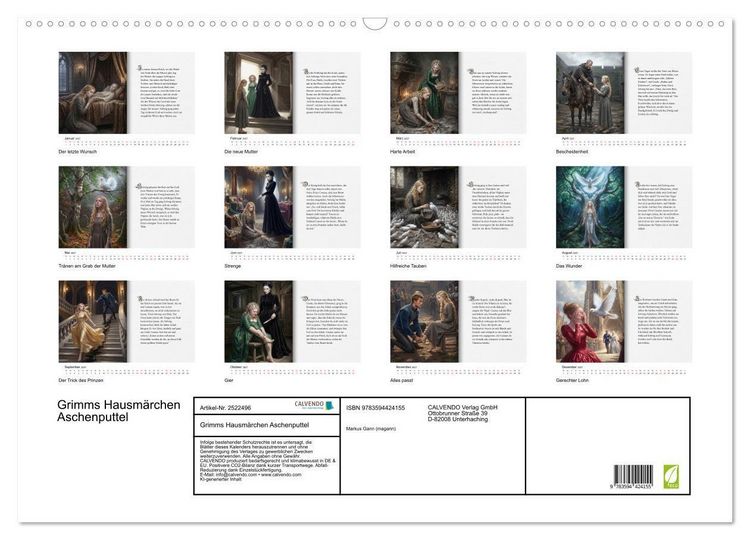
Task: Click author name 'Markus Gann (magann)'
Action: pos(371,429)
